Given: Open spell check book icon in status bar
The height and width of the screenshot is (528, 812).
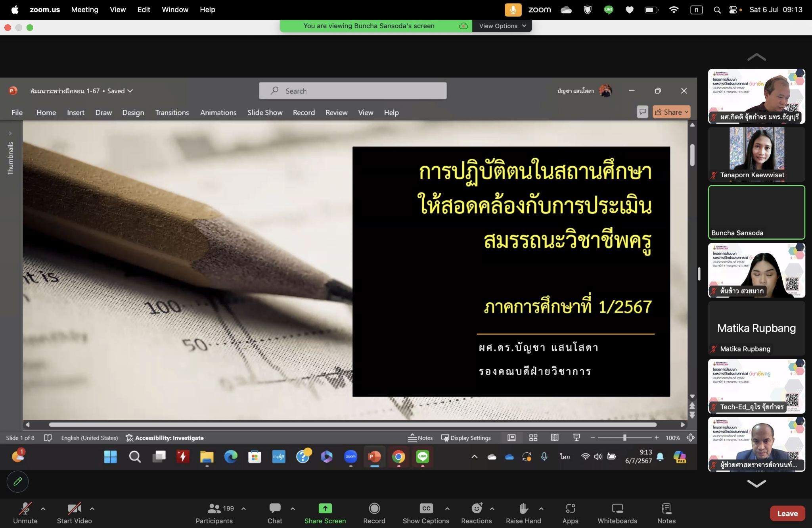Looking at the screenshot, I should click(48, 438).
